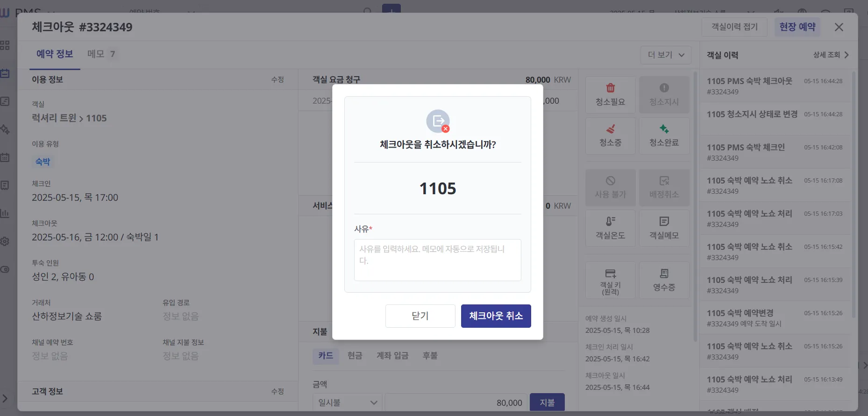
Task: Focus the 사유 reason text field
Action: tap(437, 260)
